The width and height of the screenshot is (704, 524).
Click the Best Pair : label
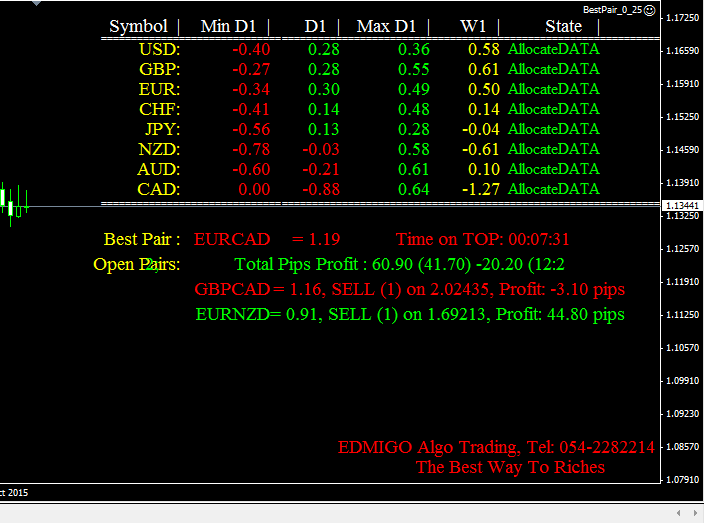[141, 239]
